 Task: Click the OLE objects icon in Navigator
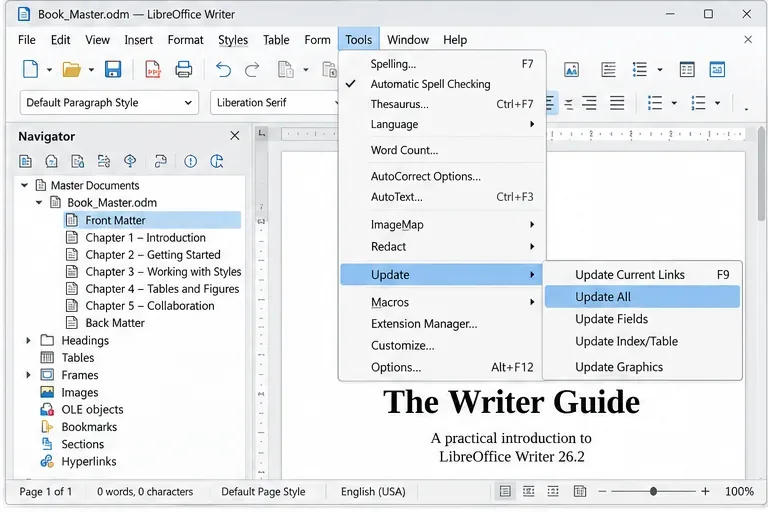[x=47, y=410]
